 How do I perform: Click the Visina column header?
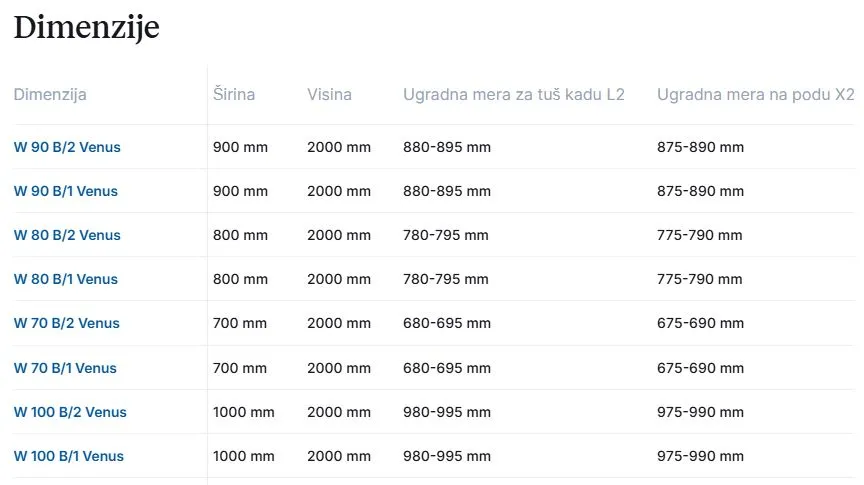click(x=329, y=95)
